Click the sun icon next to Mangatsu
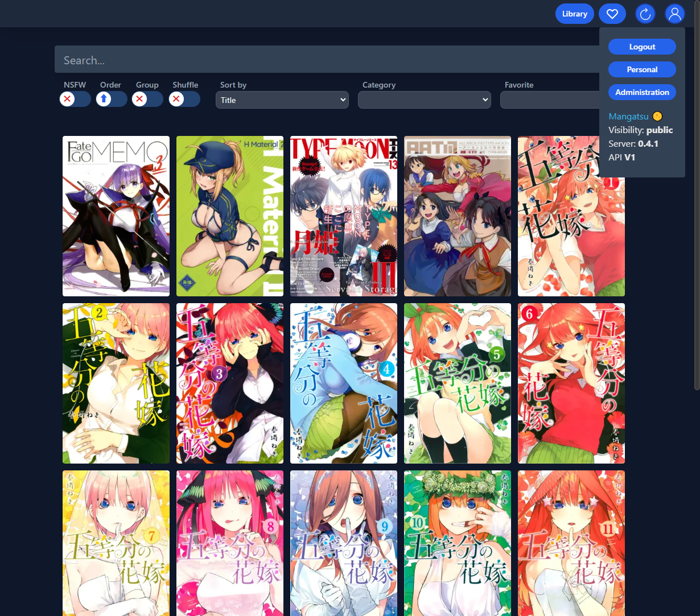700x616 pixels. [658, 116]
